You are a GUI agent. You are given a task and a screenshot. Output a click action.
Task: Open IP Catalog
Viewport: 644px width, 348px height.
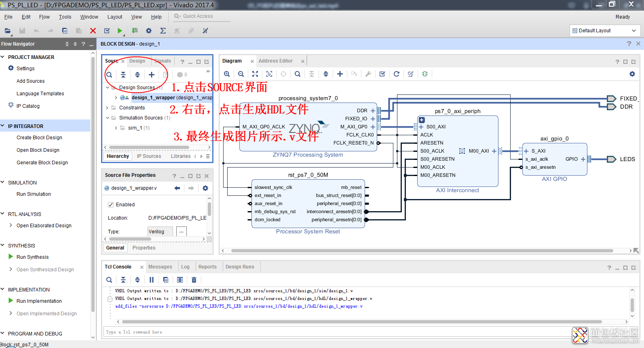click(28, 106)
